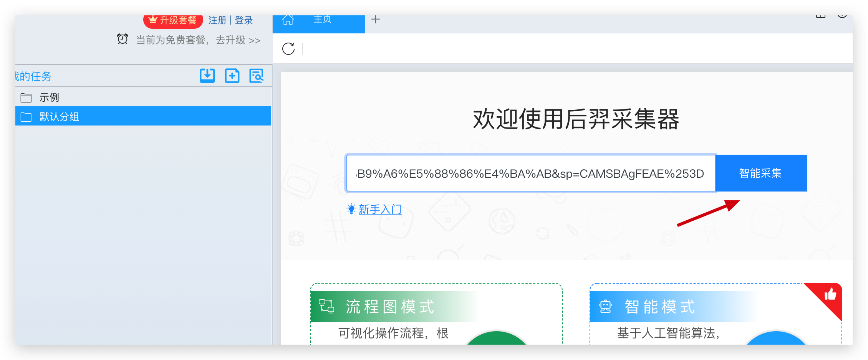Open the 登录 login link
Viewport: 868px width, 360px height.
click(x=244, y=20)
